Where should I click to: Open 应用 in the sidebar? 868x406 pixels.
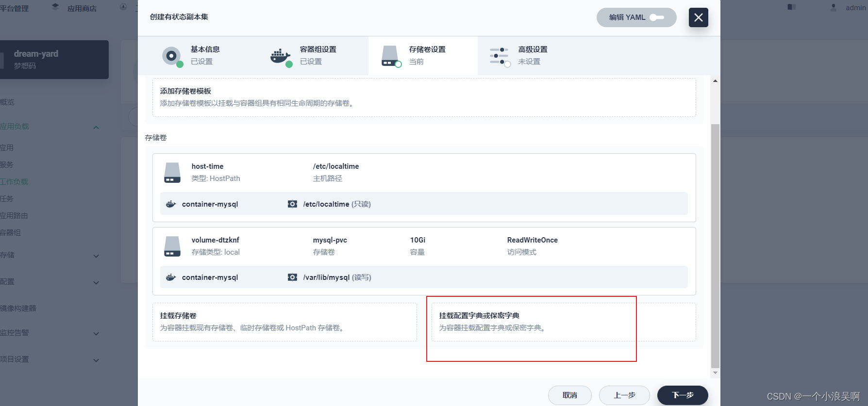7,148
